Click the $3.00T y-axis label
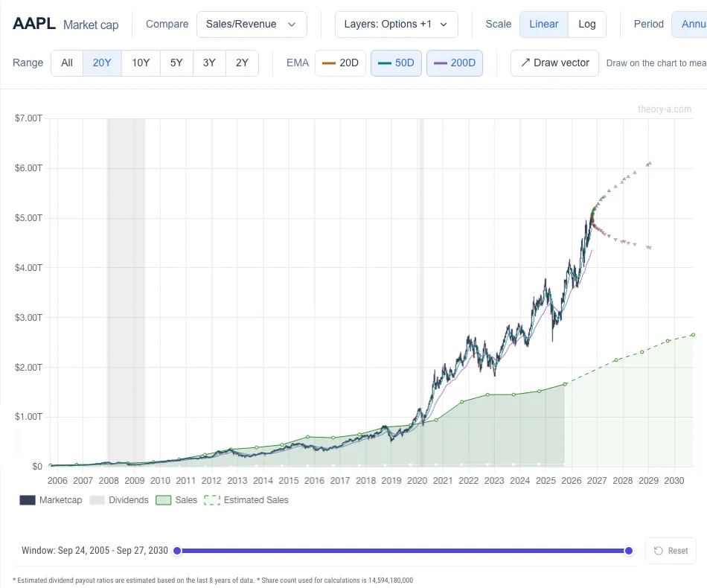The width and height of the screenshot is (707, 588). [28, 318]
